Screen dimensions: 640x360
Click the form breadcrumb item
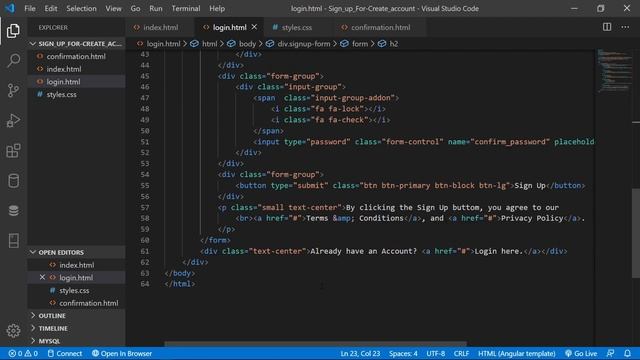click(354, 44)
